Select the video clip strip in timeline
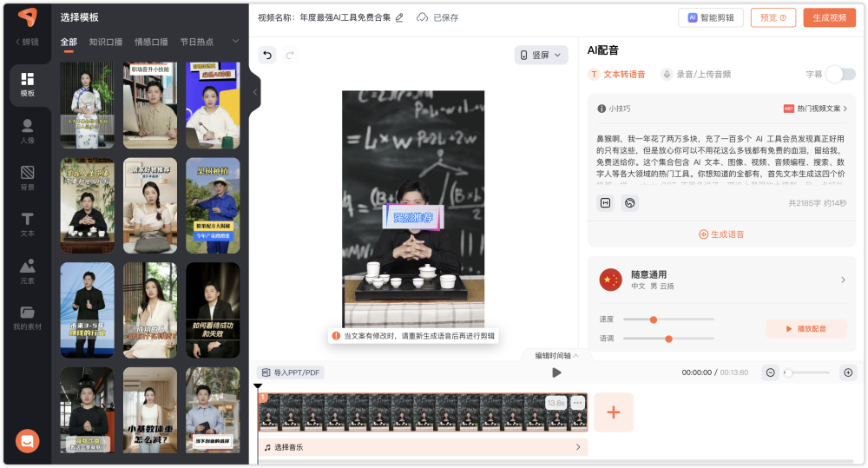 pyautogui.click(x=423, y=412)
